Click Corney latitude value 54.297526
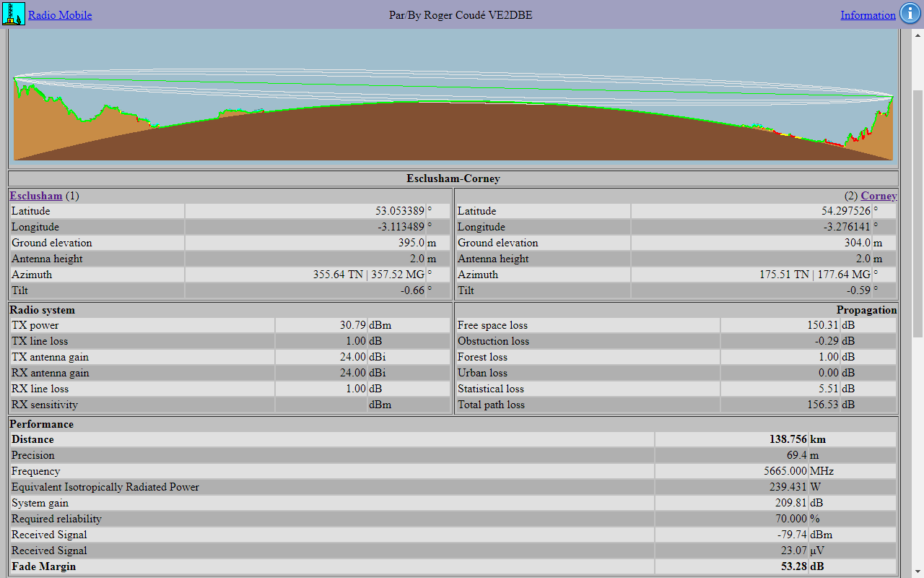 click(x=845, y=211)
